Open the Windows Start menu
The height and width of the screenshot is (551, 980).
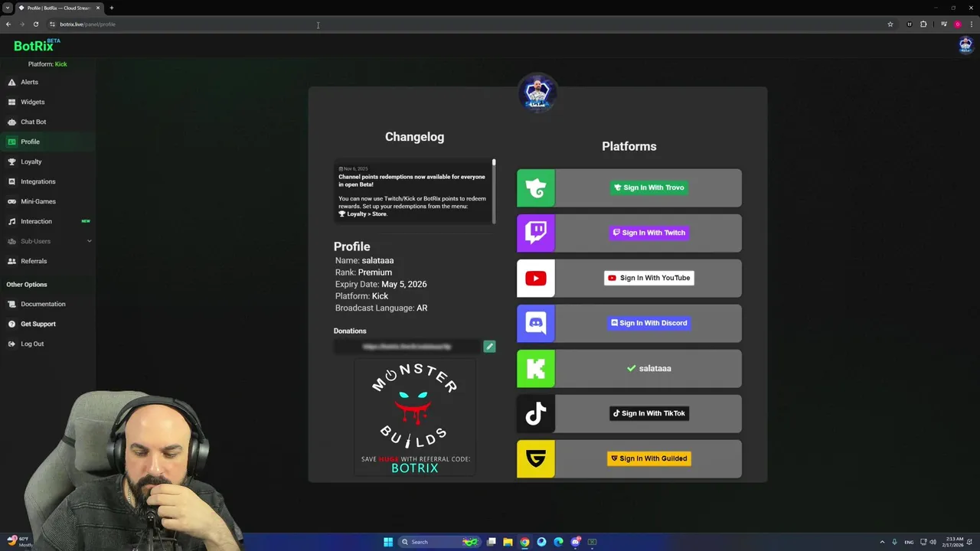tap(388, 542)
